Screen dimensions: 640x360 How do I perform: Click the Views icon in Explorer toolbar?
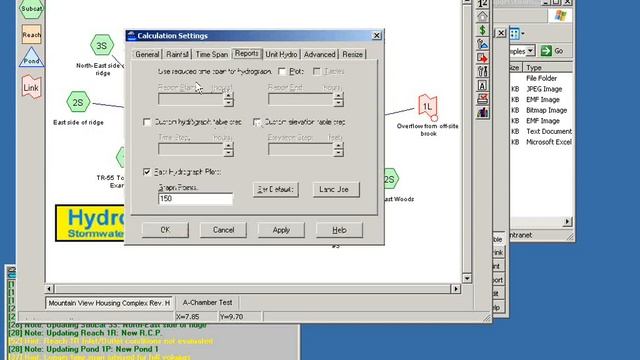514,33
